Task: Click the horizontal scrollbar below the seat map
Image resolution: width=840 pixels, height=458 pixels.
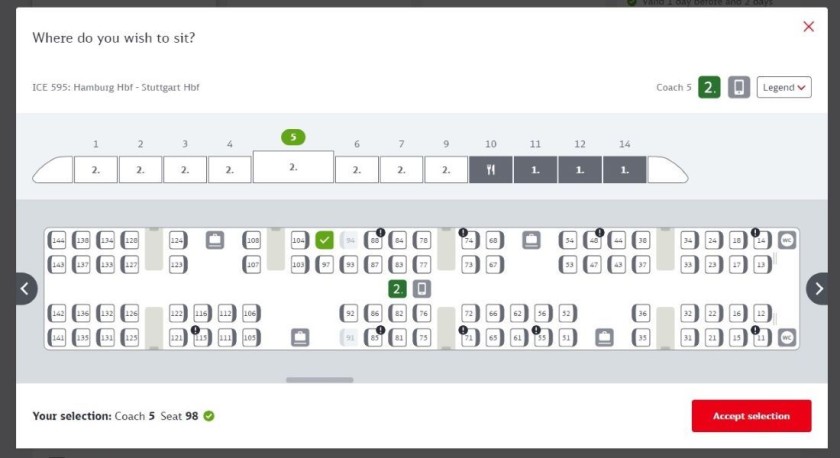Action: (319, 380)
